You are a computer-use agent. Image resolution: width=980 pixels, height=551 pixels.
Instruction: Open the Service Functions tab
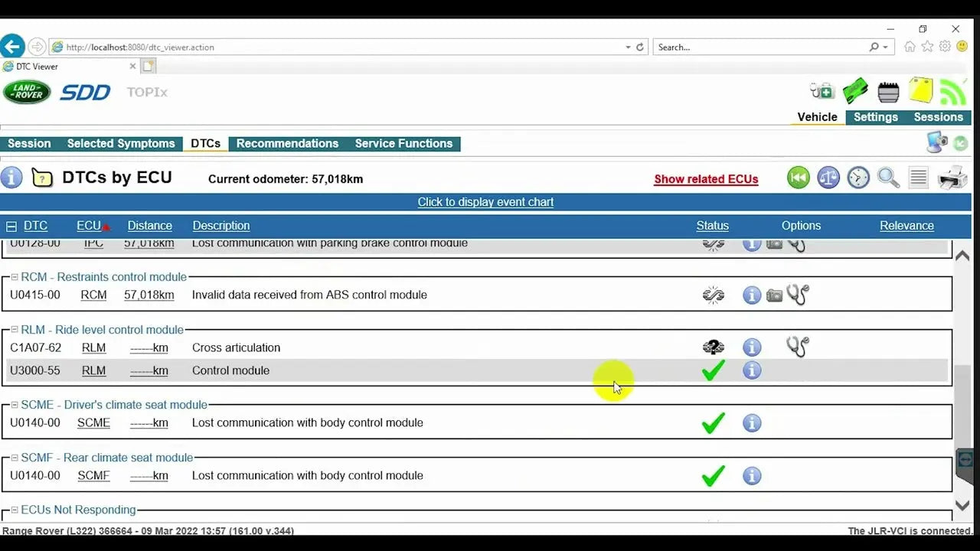tap(403, 144)
